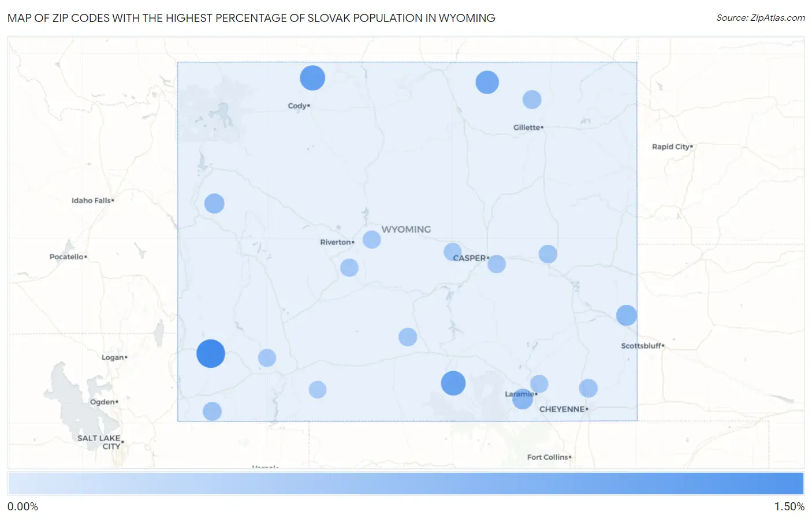
Task: Click the bubble east of Ogden
Action: coord(212,412)
